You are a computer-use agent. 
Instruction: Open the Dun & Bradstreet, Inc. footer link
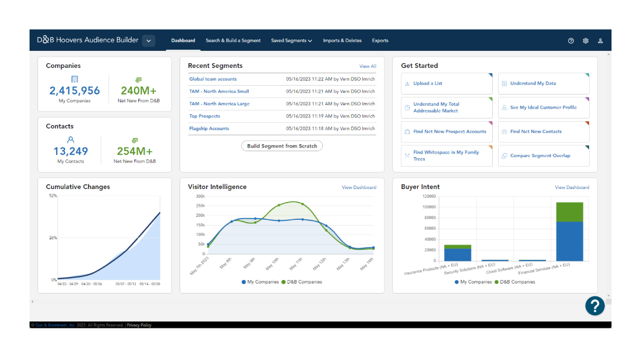coord(55,325)
